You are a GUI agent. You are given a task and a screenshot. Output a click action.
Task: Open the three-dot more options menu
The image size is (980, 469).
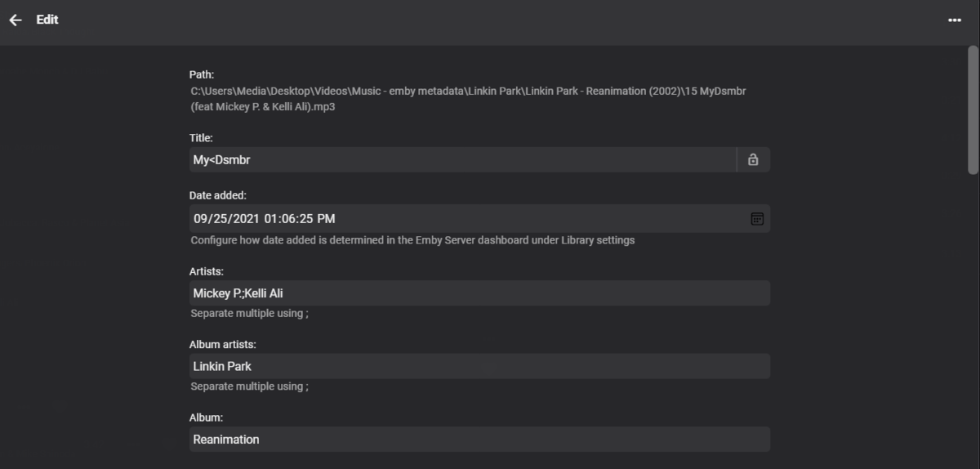pos(955,20)
